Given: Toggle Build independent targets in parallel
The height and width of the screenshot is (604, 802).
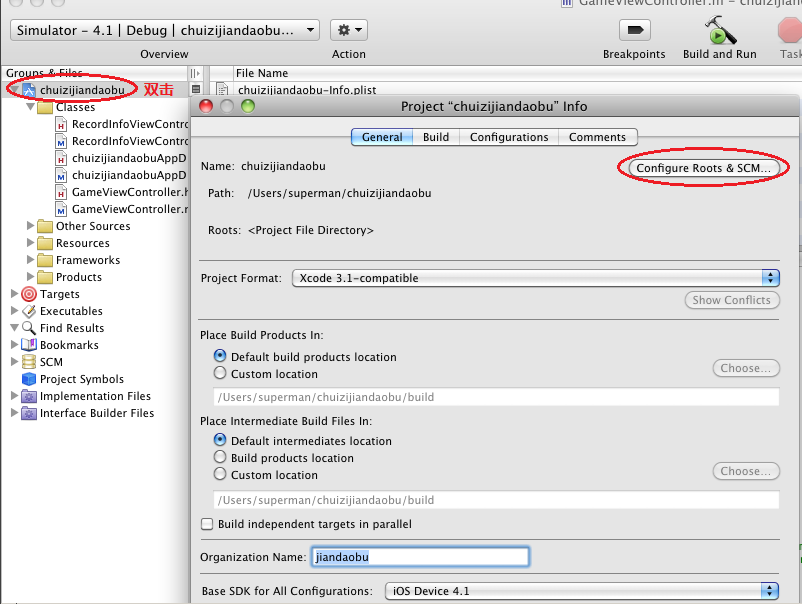Looking at the screenshot, I should tap(207, 524).
